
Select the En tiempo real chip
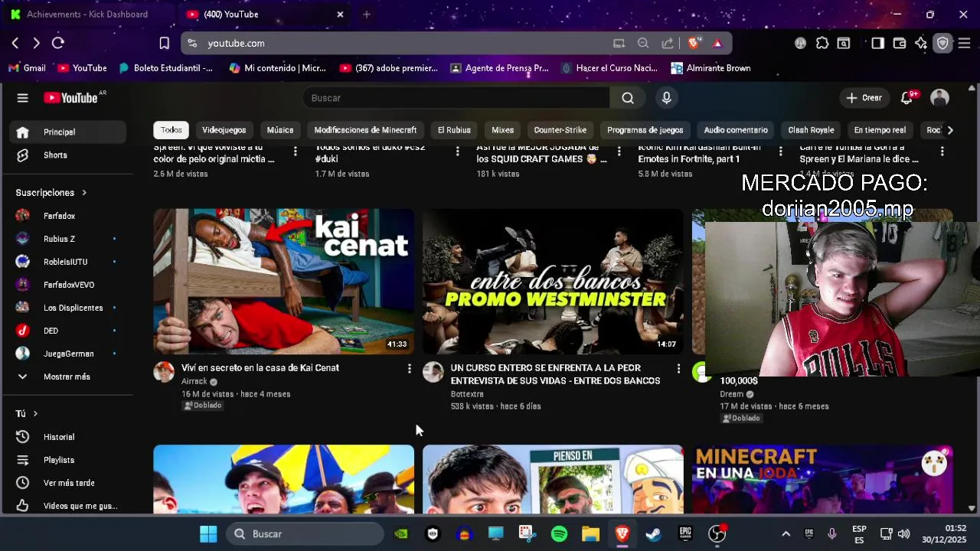(880, 130)
